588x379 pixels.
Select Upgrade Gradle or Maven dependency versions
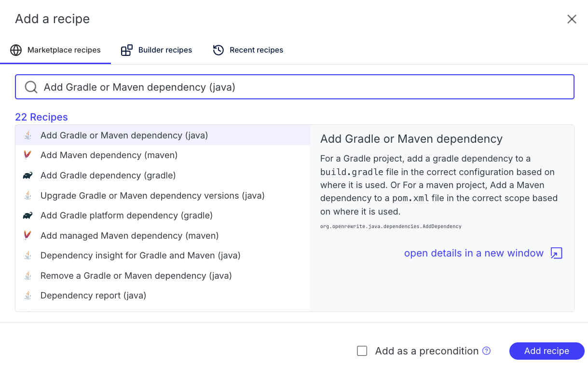pyautogui.click(x=152, y=196)
